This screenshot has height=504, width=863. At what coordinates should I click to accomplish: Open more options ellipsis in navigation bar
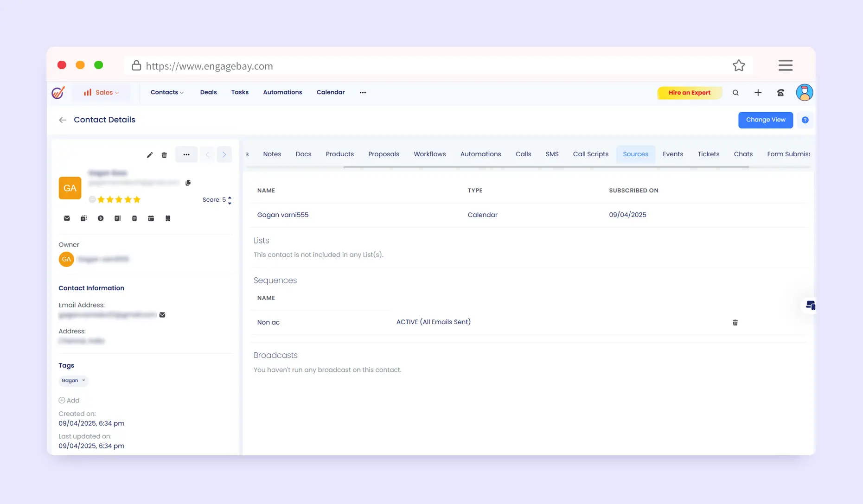[363, 92]
